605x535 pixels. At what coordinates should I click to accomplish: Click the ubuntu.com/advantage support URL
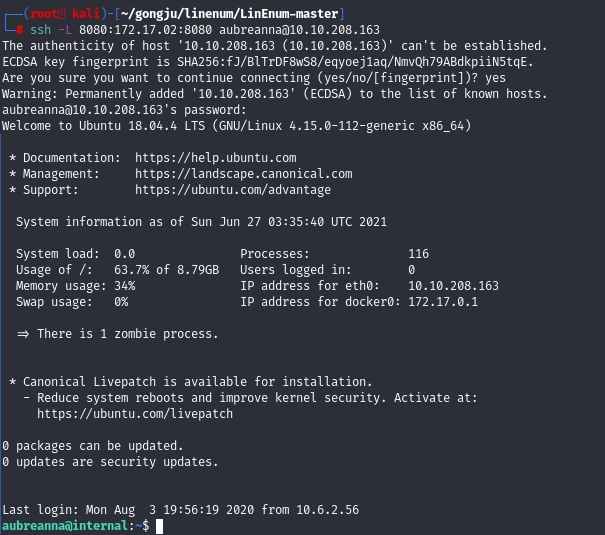[x=233, y=190]
